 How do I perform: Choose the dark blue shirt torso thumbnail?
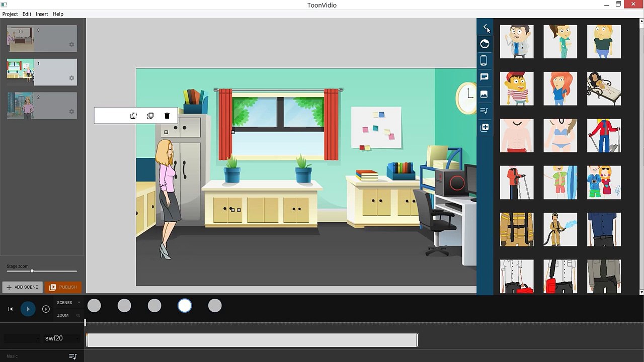pos(604,229)
